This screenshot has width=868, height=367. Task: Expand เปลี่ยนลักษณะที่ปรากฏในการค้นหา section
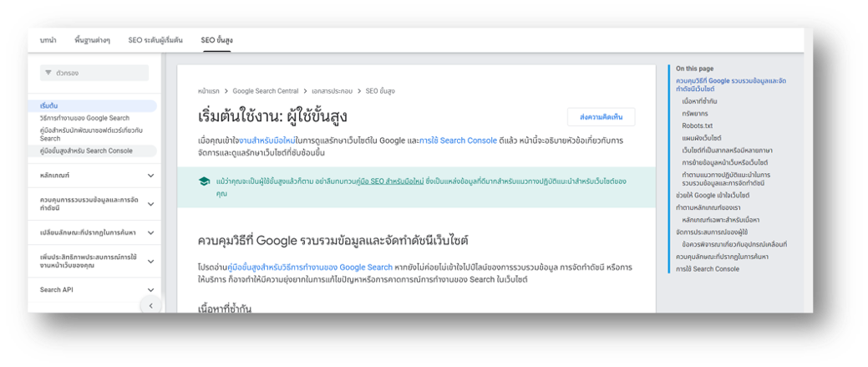point(150,232)
